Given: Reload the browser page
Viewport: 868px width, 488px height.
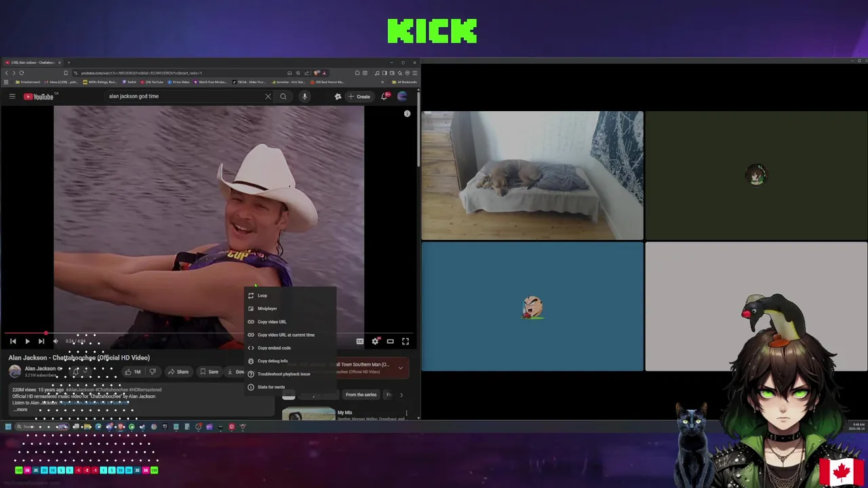Looking at the screenshot, I should 22,73.
